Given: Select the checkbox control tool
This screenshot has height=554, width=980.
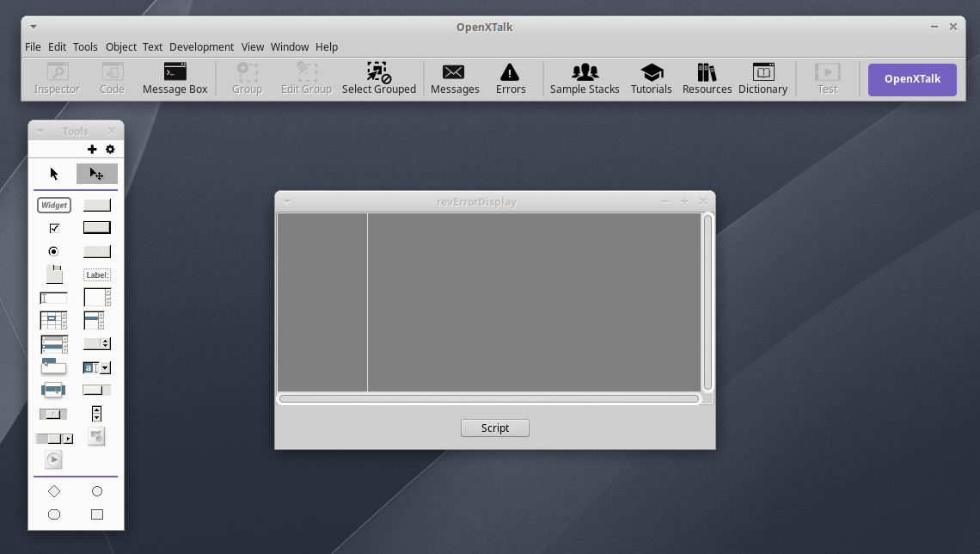Looking at the screenshot, I should (x=54, y=228).
